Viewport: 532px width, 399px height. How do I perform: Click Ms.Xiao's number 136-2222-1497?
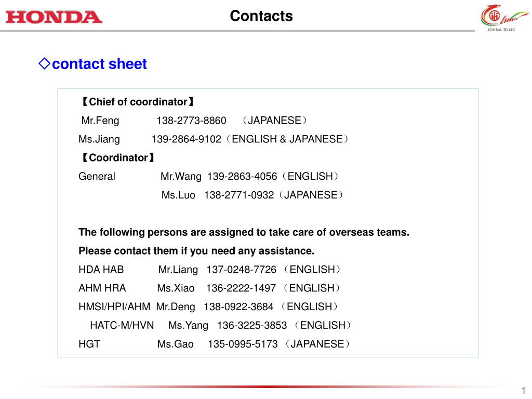[241, 288]
